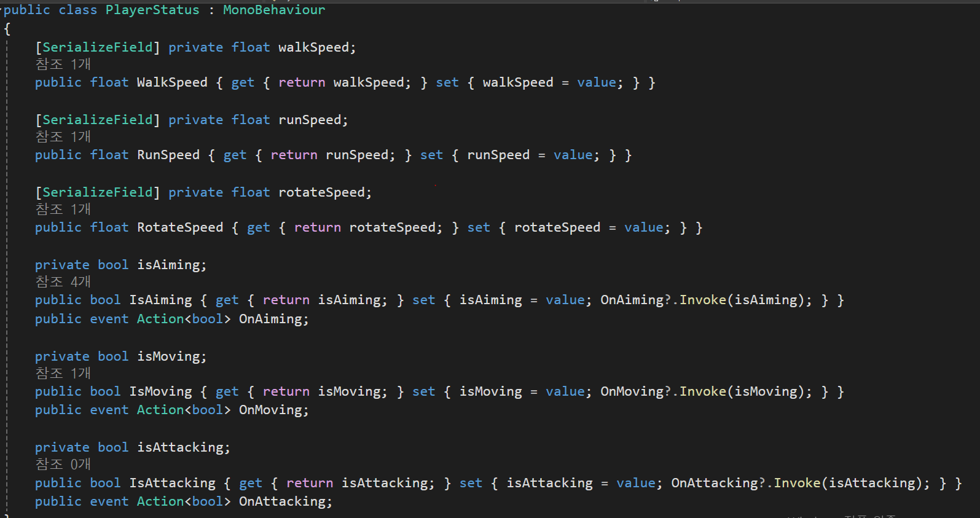The height and width of the screenshot is (518, 980).
Task: Click isAttacking in the private bool declaration
Action: tap(180, 447)
